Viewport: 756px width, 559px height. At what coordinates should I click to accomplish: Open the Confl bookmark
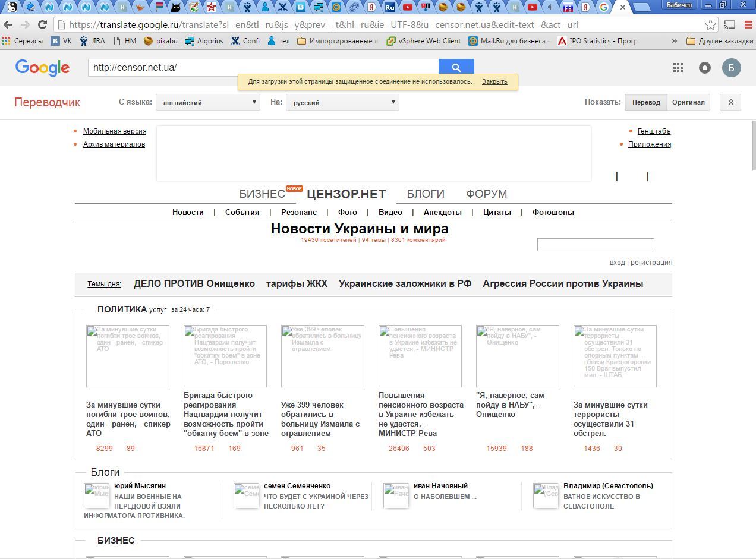tap(245, 41)
